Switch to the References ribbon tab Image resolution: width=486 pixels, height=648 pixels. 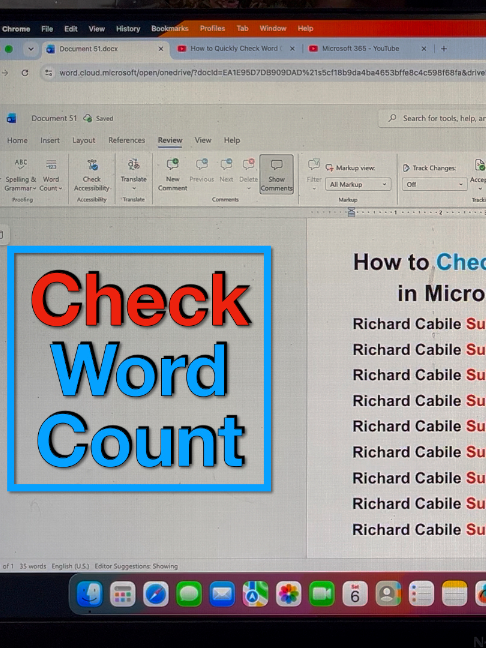[x=126, y=141]
